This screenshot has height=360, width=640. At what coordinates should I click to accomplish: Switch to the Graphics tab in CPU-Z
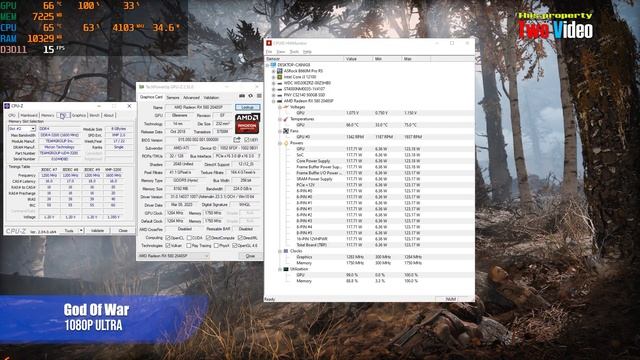coord(79,116)
